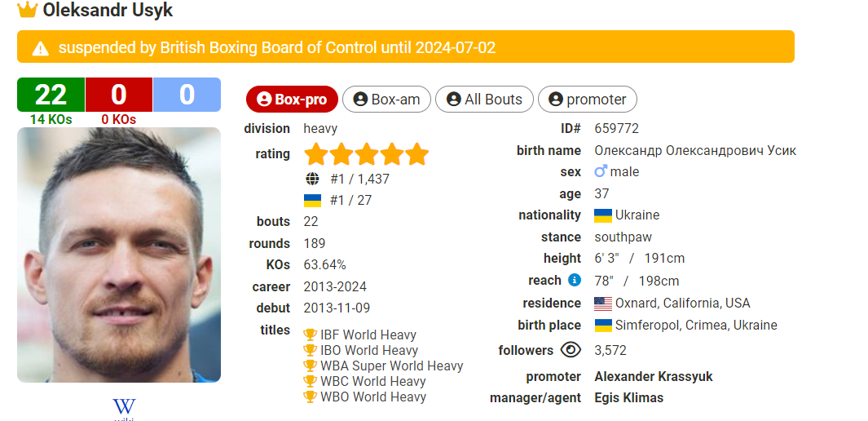
Task: Click the Ukraine flag beside #1 / 27
Action: (x=313, y=200)
